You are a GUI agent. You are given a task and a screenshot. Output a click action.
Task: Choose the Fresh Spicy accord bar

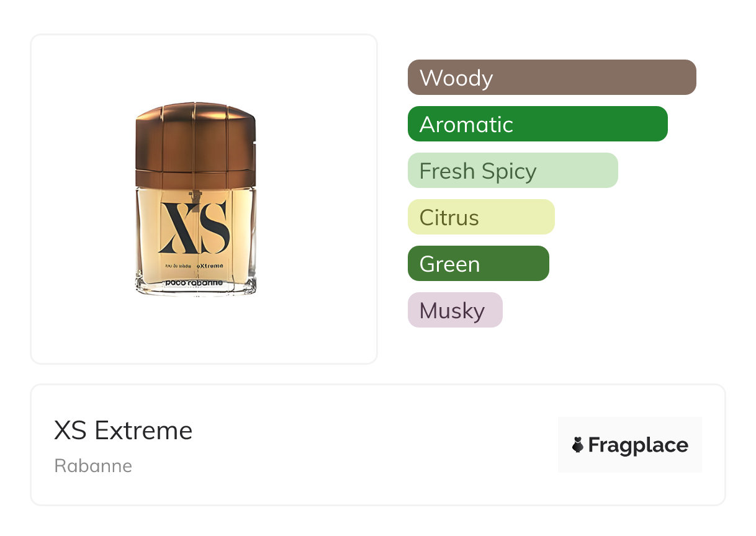coord(512,171)
